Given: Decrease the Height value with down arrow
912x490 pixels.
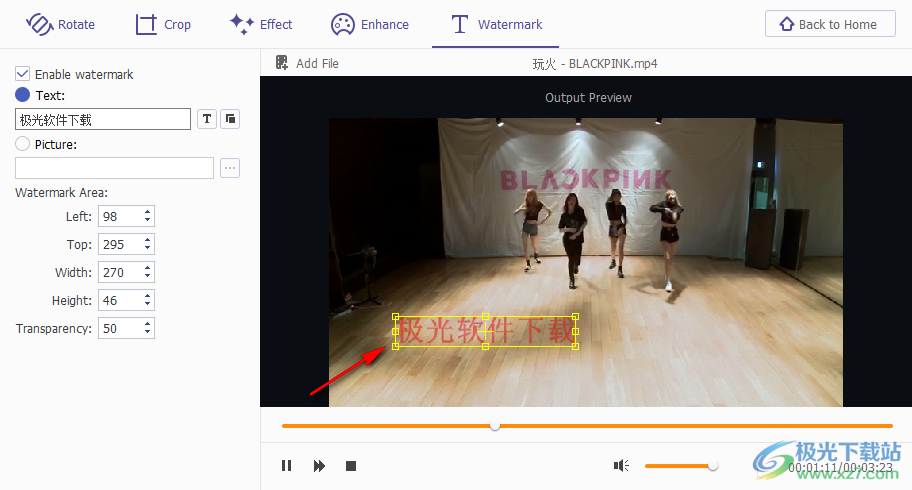Looking at the screenshot, I should pos(148,304).
